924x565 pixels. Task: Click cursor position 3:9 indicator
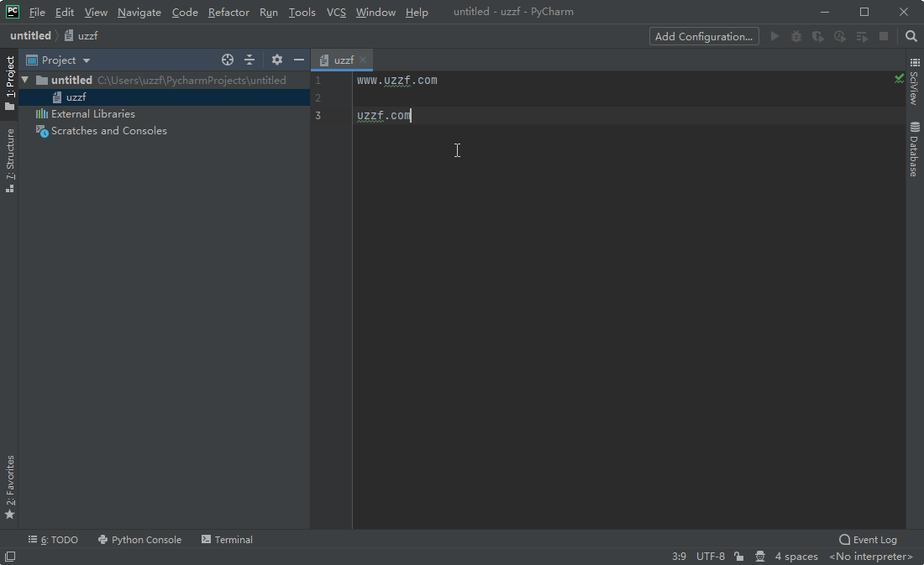679,556
